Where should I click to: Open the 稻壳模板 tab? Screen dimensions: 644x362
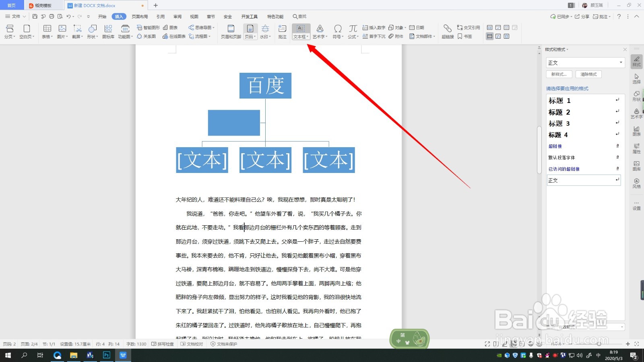point(43,6)
